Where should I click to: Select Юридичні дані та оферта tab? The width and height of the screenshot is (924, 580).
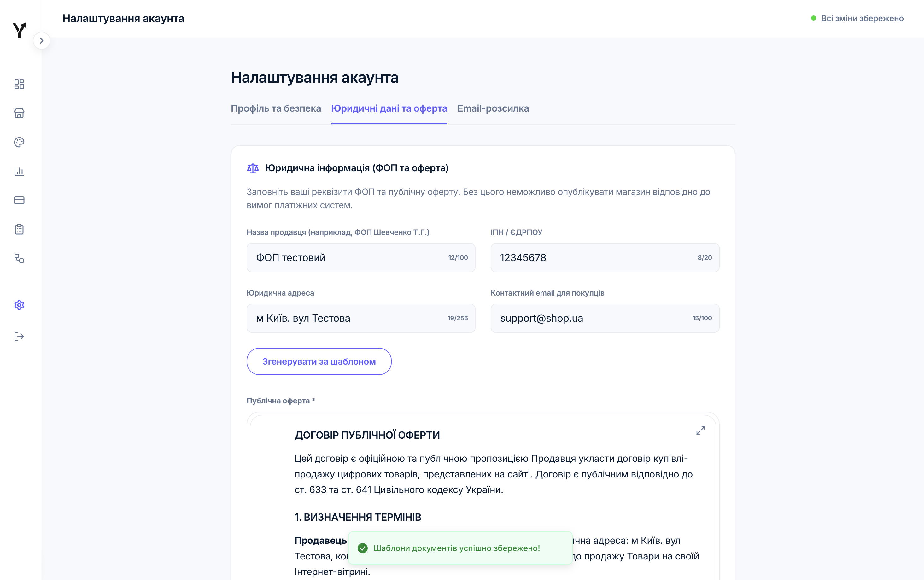(x=389, y=108)
